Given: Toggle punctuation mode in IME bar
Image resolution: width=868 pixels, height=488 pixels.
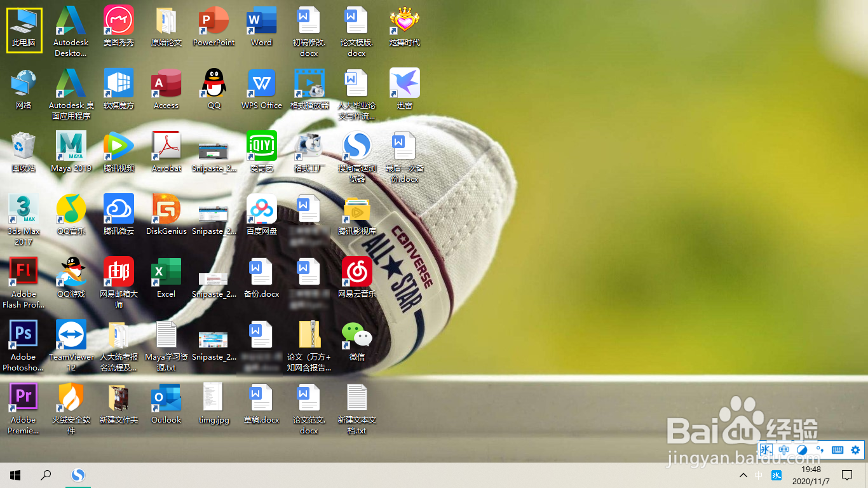Looking at the screenshot, I should [x=820, y=450].
